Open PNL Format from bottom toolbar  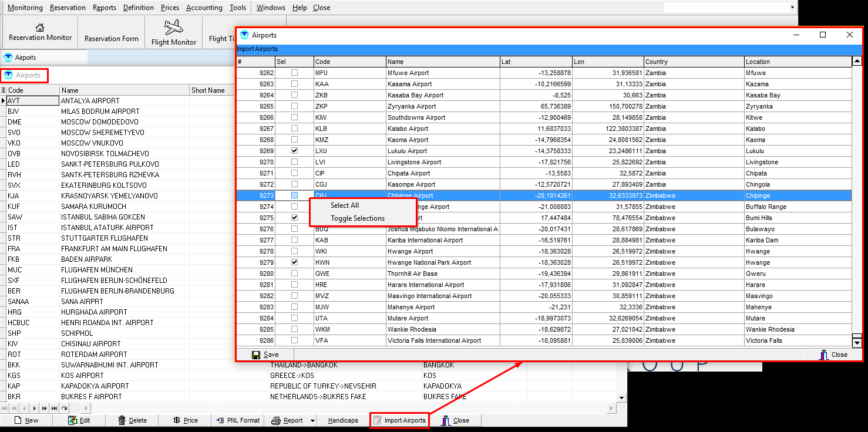(x=237, y=420)
